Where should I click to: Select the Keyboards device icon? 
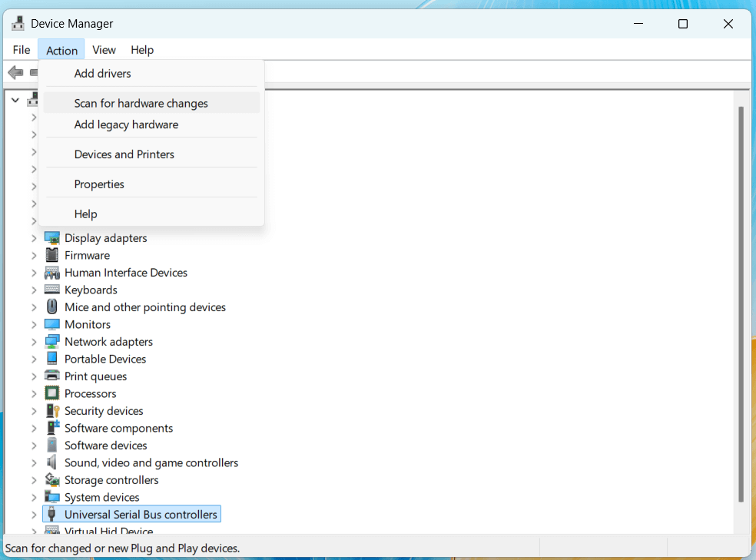click(51, 290)
